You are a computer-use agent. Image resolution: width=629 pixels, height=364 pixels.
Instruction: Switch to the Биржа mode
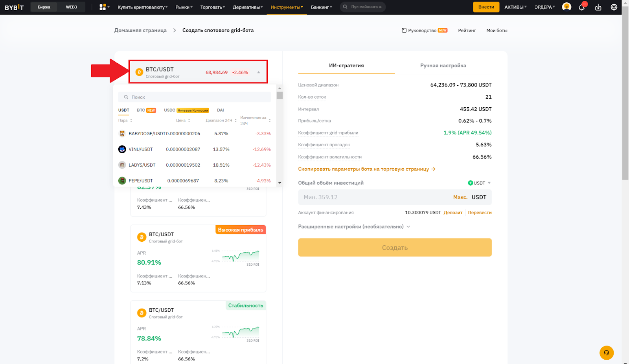(x=44, y=7)
